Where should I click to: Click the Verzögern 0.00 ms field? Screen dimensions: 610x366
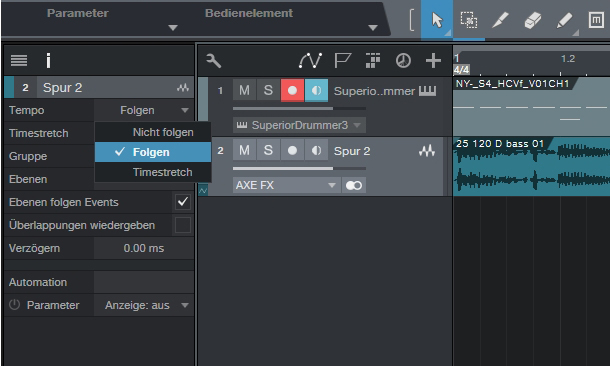(144, 248)
